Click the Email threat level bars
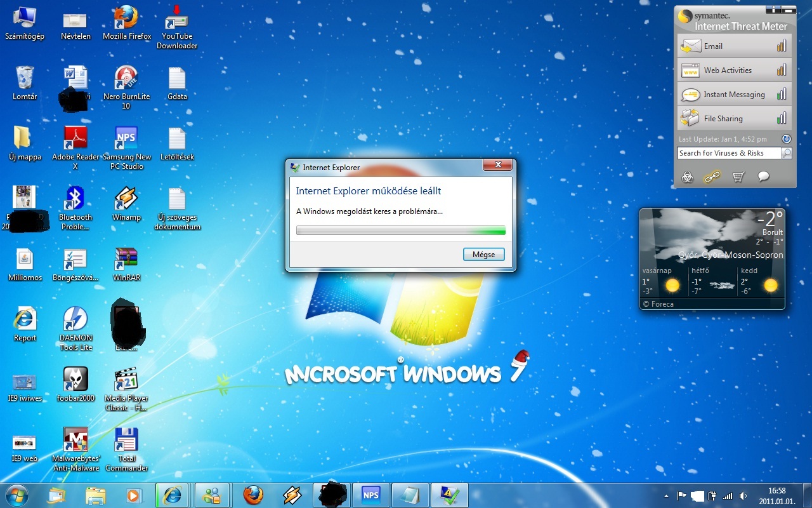Viewport: 812px width, 508px height. click(782, 45)
